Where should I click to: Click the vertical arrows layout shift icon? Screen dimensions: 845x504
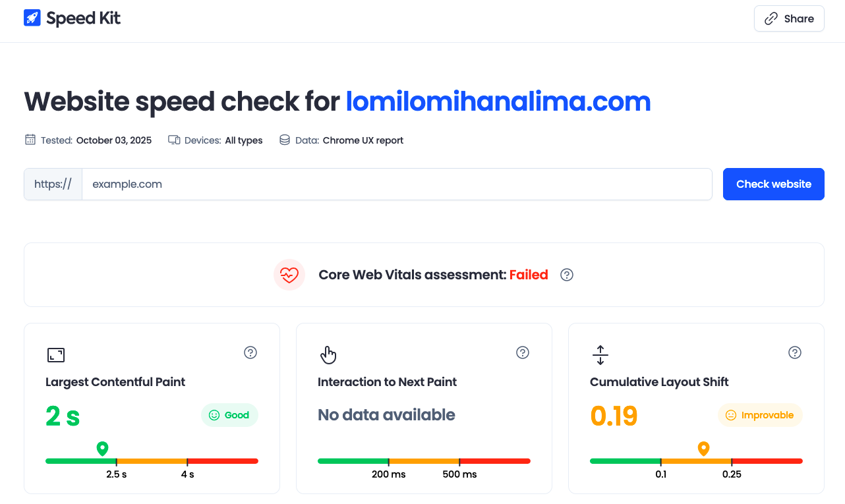coord(600,355)
